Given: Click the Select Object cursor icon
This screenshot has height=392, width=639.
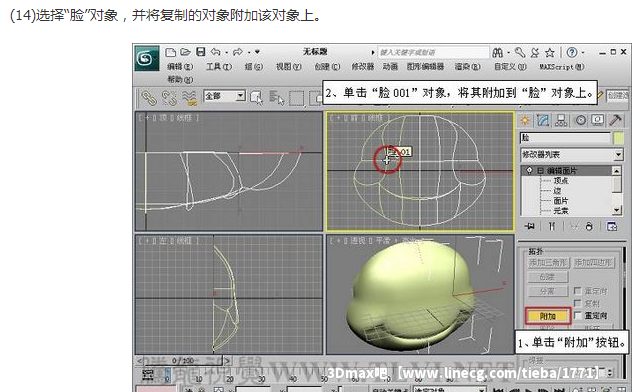Looking at the screenshot, I should (257, 98).
